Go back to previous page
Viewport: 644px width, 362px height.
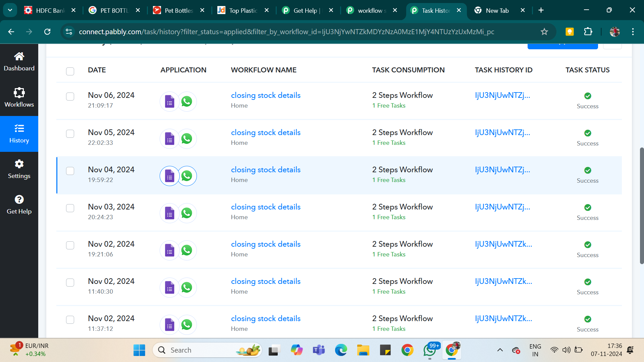tap(11, 32)
